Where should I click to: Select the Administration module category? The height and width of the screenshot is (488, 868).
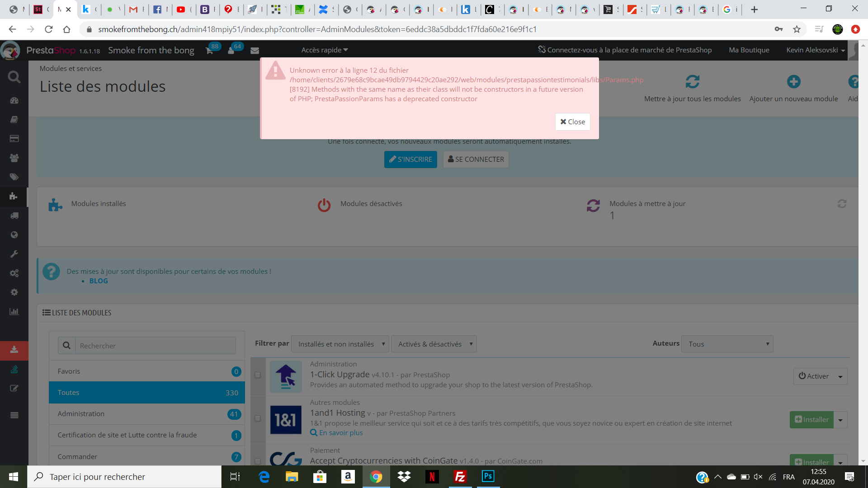(146, 414)
